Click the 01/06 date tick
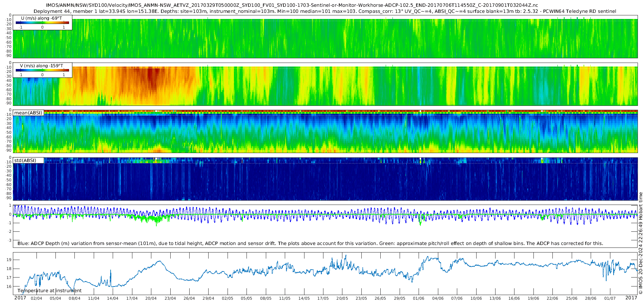644x304 pixels. coord(419,298)
